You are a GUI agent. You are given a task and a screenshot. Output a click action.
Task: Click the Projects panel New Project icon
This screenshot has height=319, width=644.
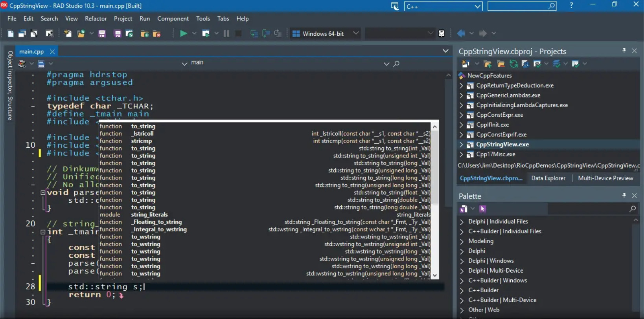click(466, 64)
